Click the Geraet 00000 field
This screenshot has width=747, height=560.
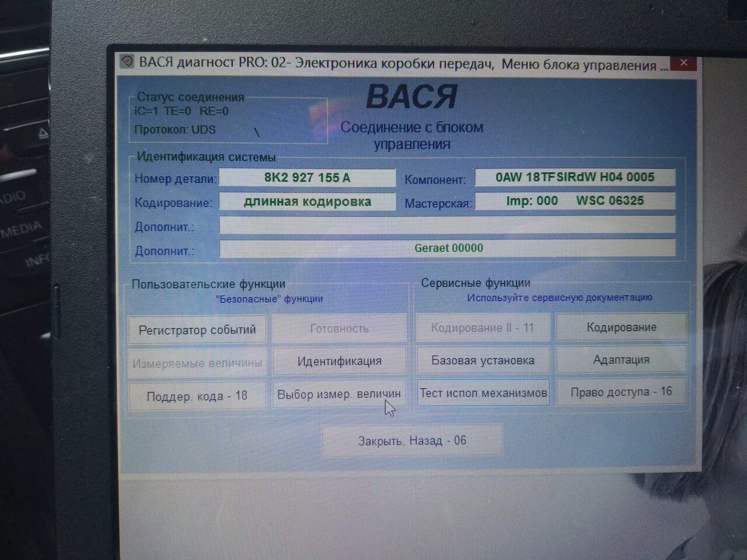(447, 248)
